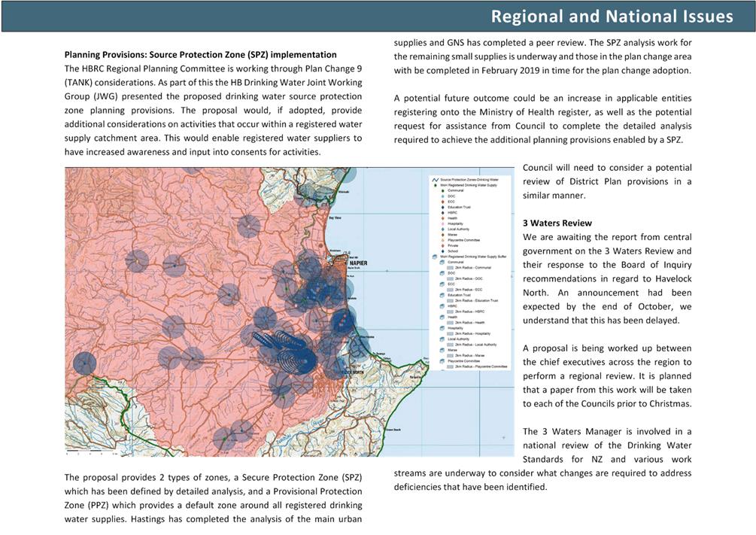Click the ECC buffer layer icon in legend
Image resolution: width=756 pixels, height=535 pixels.
[442, 284]
